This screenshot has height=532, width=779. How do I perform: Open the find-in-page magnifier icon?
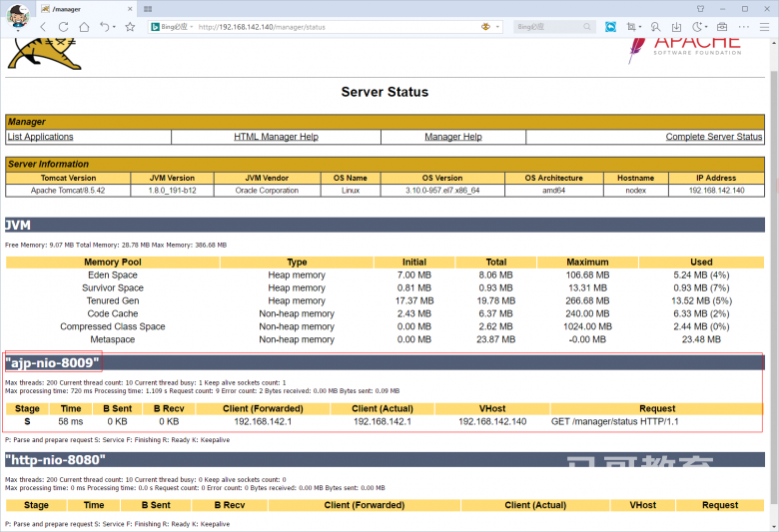tap(655, 27)
